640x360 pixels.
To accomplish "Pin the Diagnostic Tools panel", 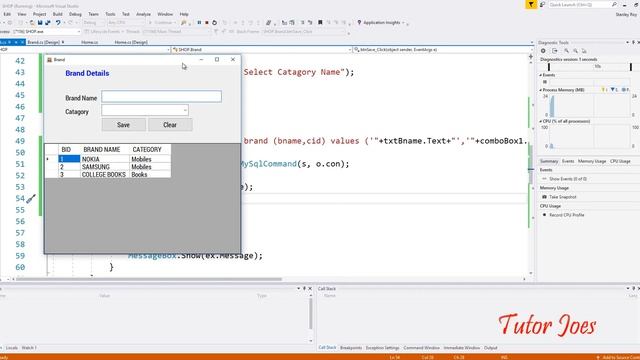I will tap(633, 42).
